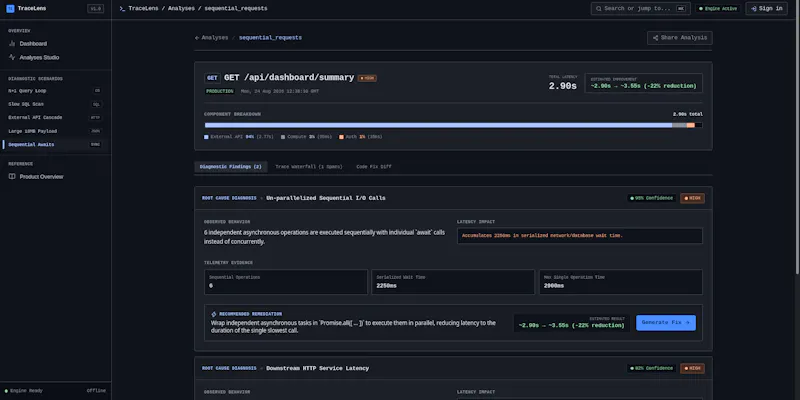
Task: Click the Serialized Wait Time 2250ms card
Action: click(453, 282)
